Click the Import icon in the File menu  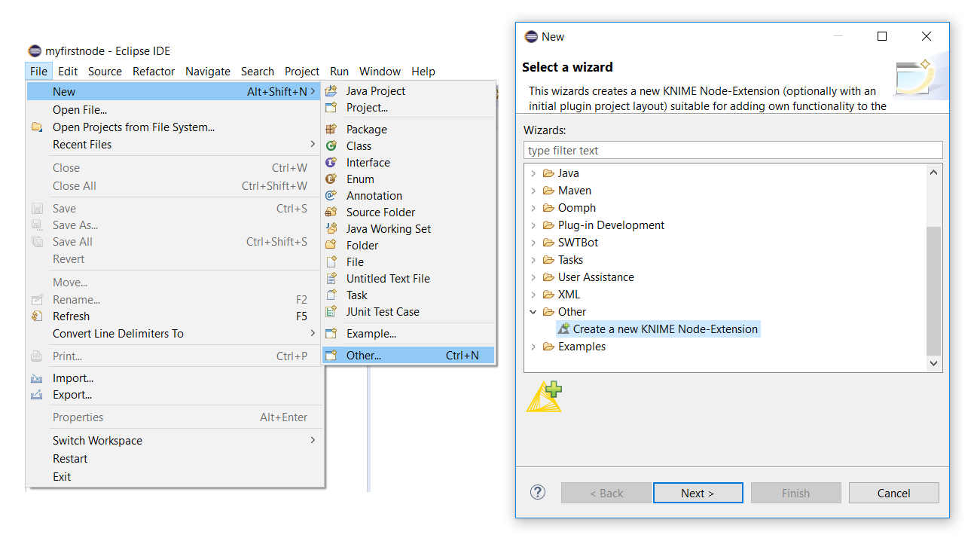(x=37, y=378)
